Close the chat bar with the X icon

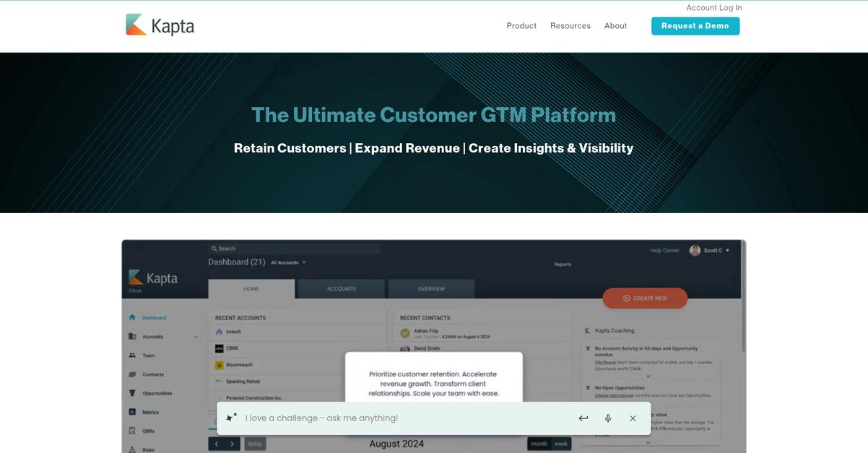point(633,418)
